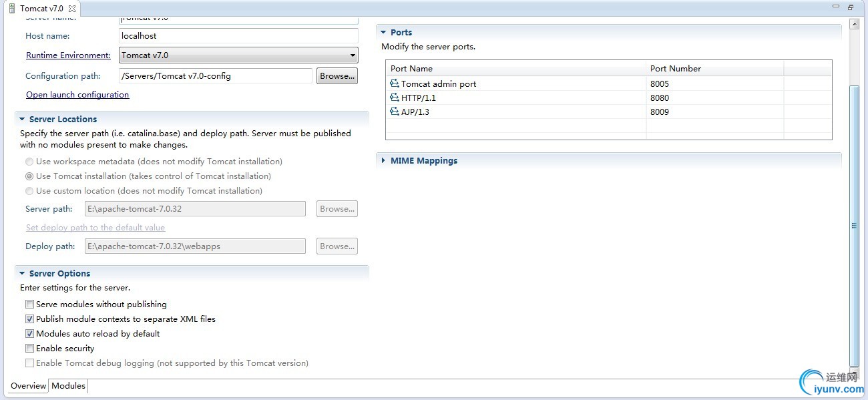Maximize the editor area
868x400 pixels.
(851, 7)
